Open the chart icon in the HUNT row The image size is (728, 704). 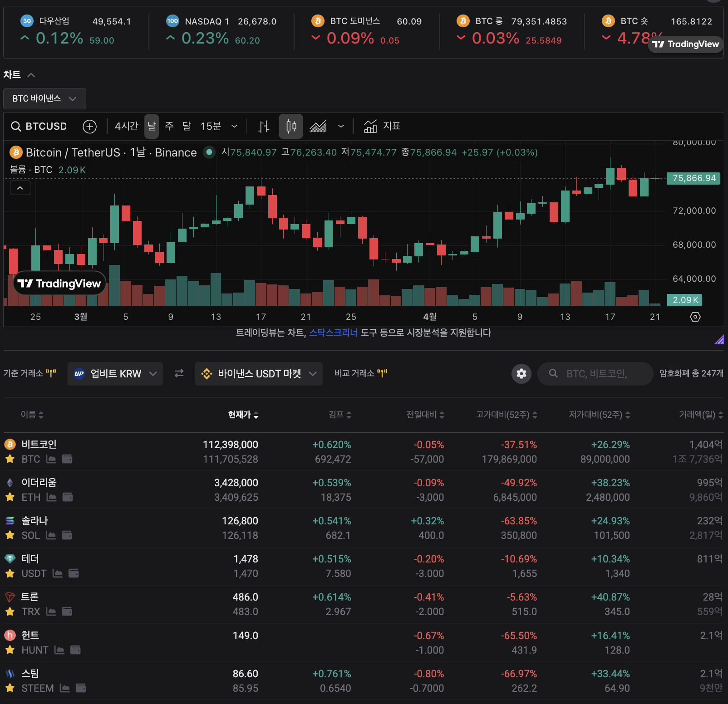[59, 650]
